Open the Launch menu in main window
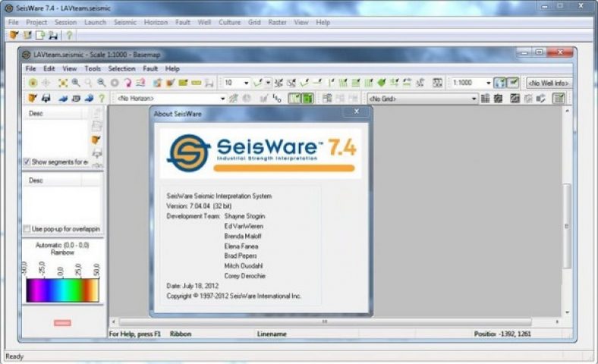This screenshot has height=364, width=598. (95, 22)
